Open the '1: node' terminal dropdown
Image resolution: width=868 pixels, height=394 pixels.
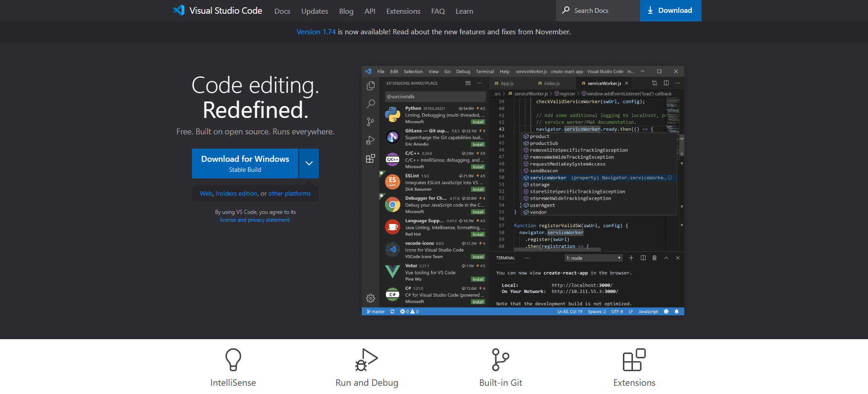click(x=594, y=258)
